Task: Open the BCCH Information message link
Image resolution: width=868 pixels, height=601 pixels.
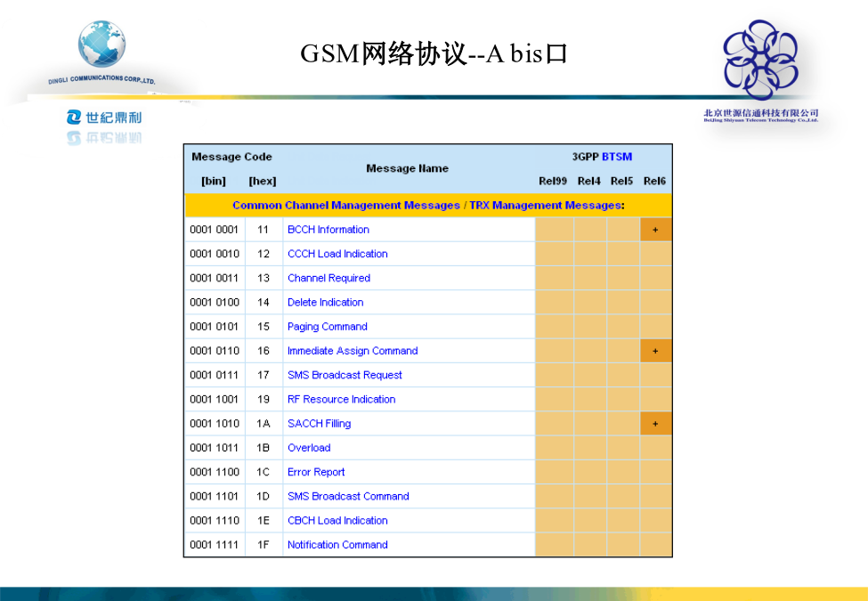Action: [x=329, y=230]
